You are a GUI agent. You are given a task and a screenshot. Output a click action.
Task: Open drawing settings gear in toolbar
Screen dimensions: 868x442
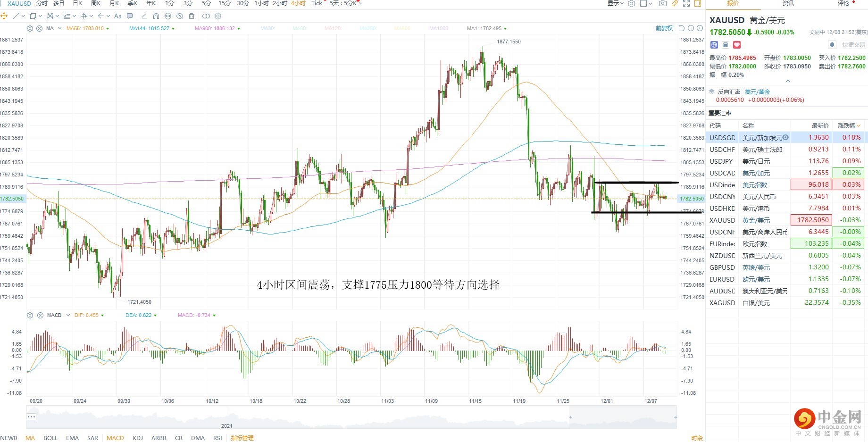click(218, 16)
